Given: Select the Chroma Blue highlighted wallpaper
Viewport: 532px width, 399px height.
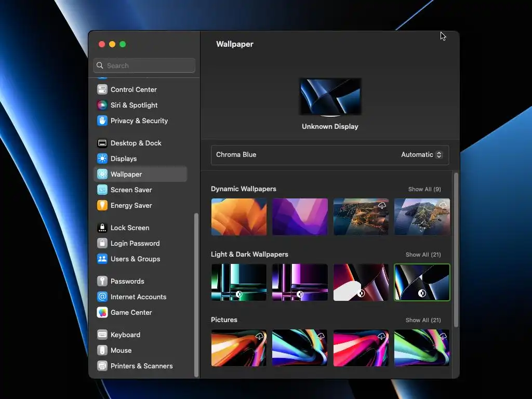Looking at the screenshot, I should click(422, 282).
